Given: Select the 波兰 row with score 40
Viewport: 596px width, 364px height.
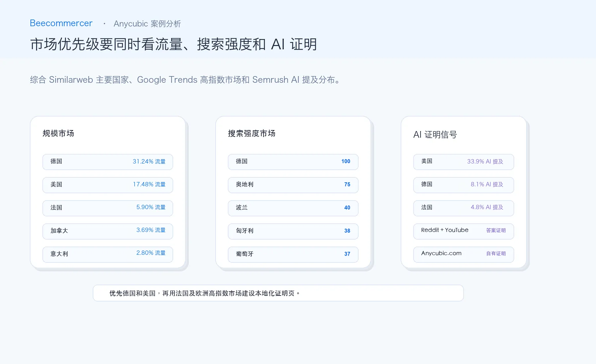Looking at the screenshot, I should 293,208.
